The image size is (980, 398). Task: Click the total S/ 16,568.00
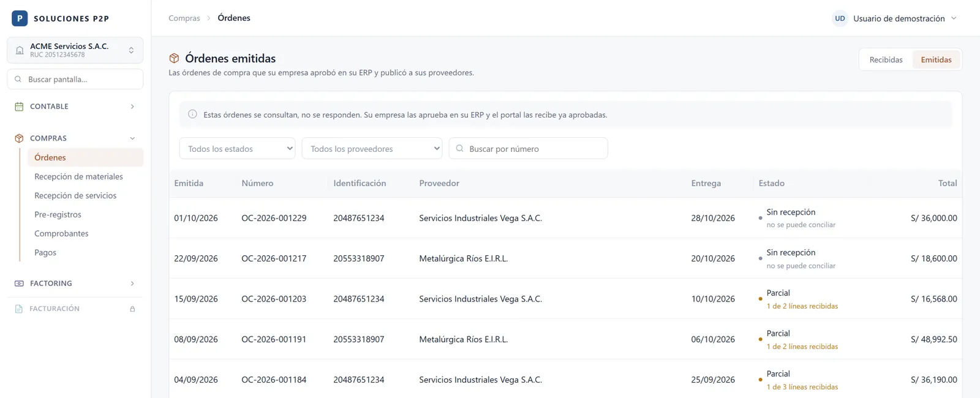933,299
